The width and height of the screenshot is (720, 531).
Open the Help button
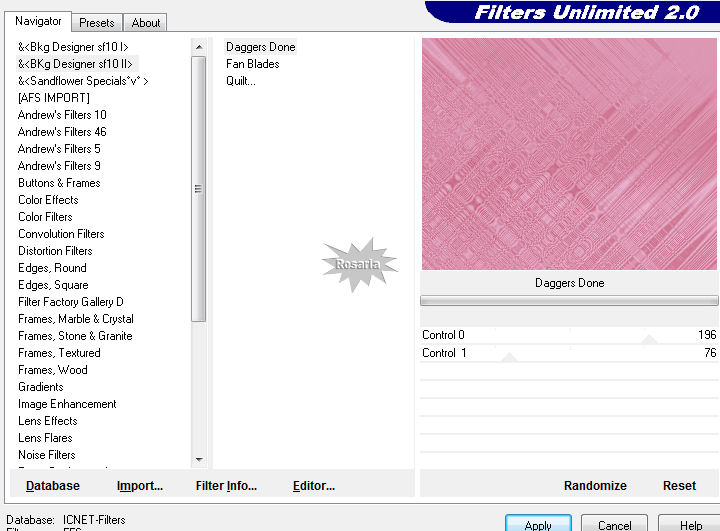click(x=690, y=524)
